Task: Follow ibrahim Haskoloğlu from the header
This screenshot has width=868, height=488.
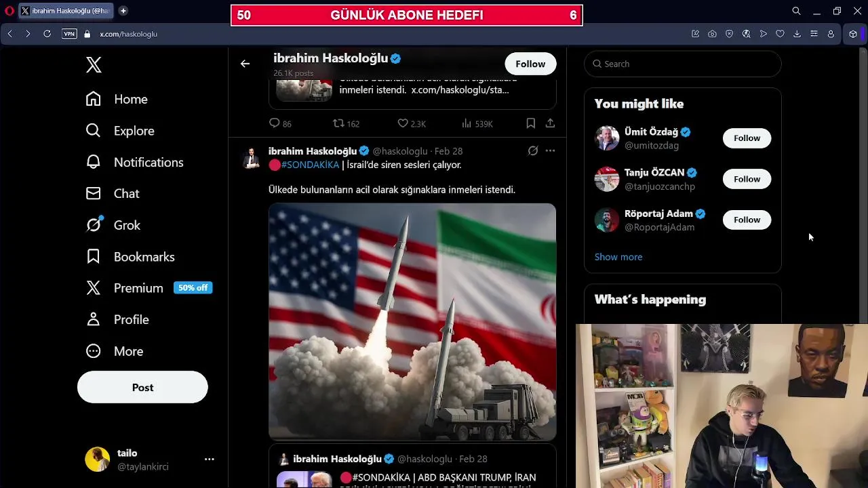Action: tap(530, 64)
